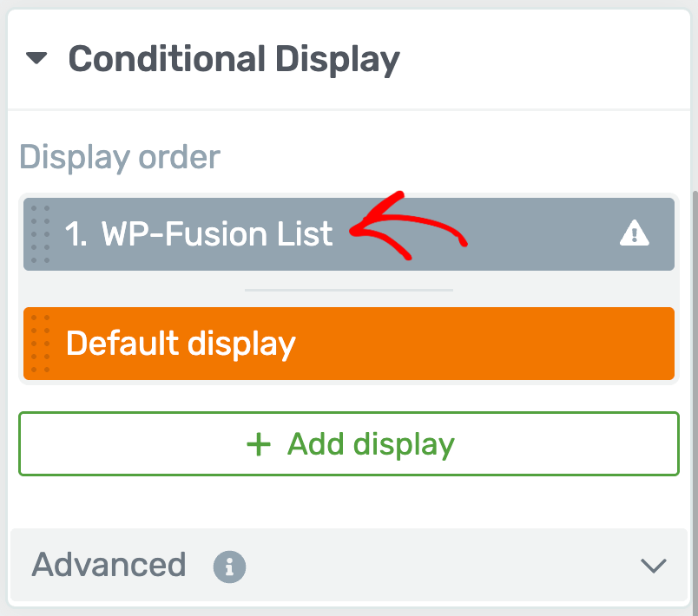
Task: Click the Default display text label
Action: point(181,344)
